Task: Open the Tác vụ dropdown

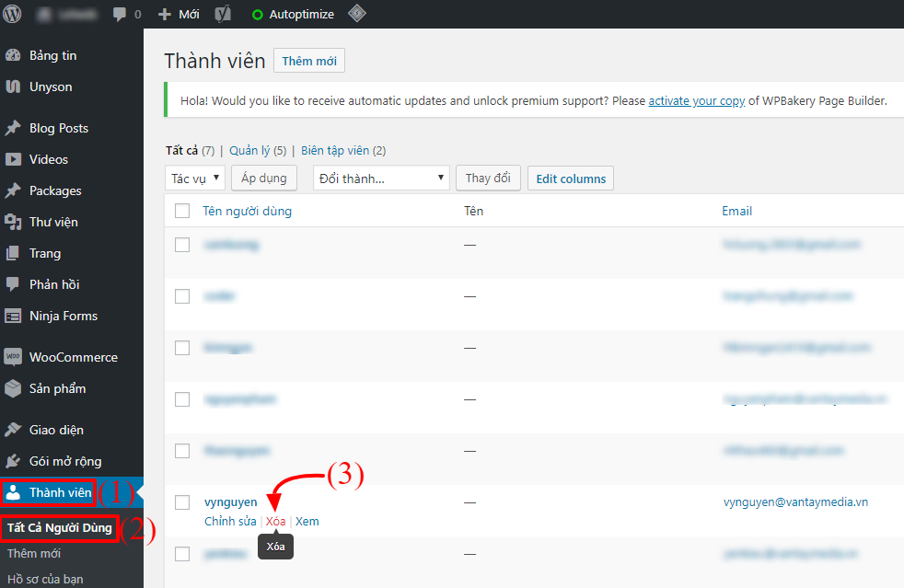Action: [194, 178]
